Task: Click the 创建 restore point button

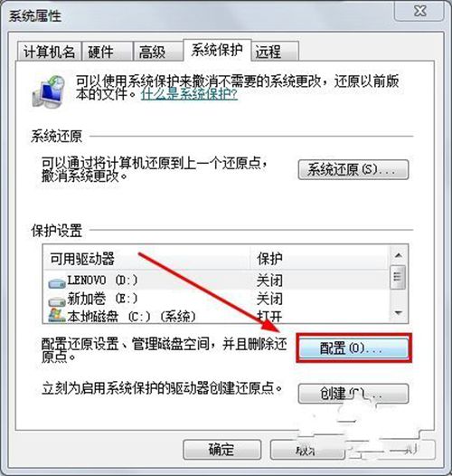Action: [353, 394]
